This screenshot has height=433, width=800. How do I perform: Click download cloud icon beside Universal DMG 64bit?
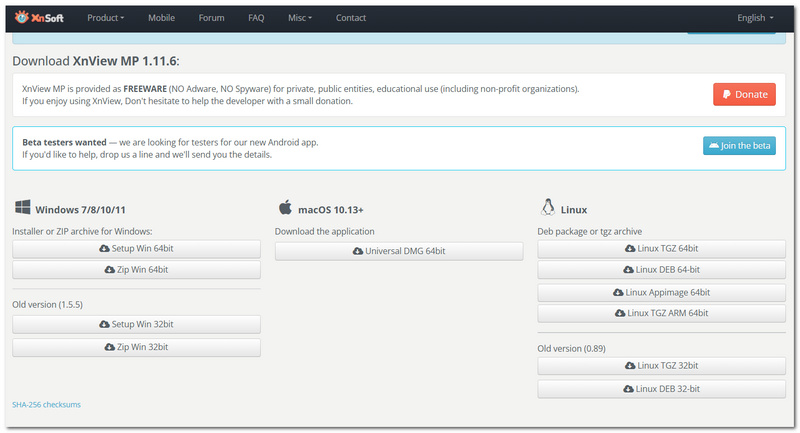coord(358,251)
